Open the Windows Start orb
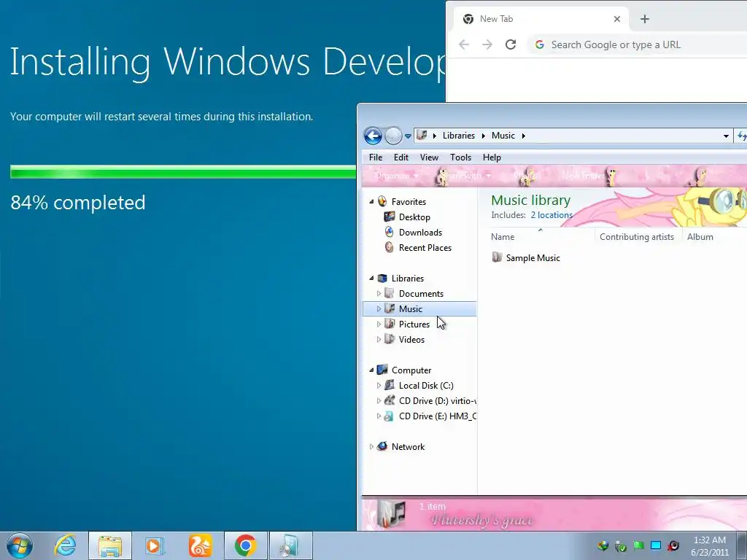Viewport: 747px width, 560px height. [19, 545]
